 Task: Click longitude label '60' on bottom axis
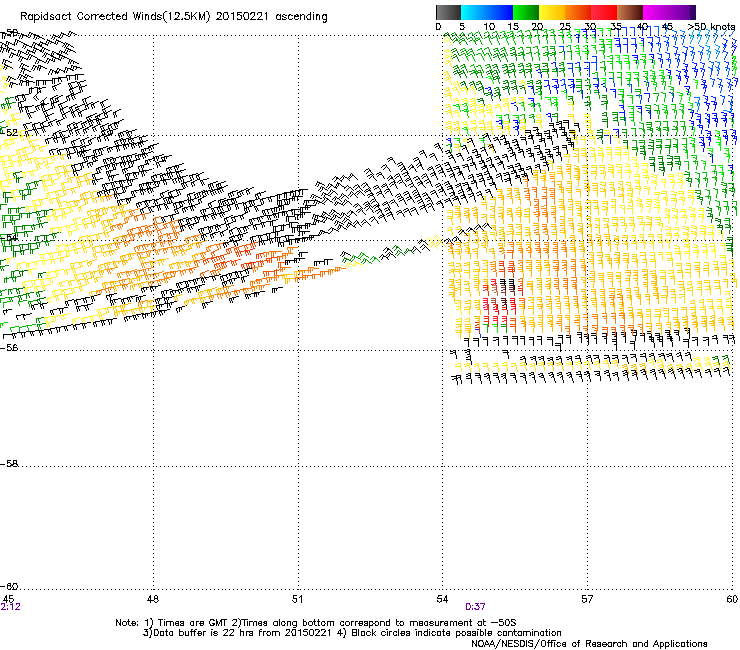tap(732, 599)
